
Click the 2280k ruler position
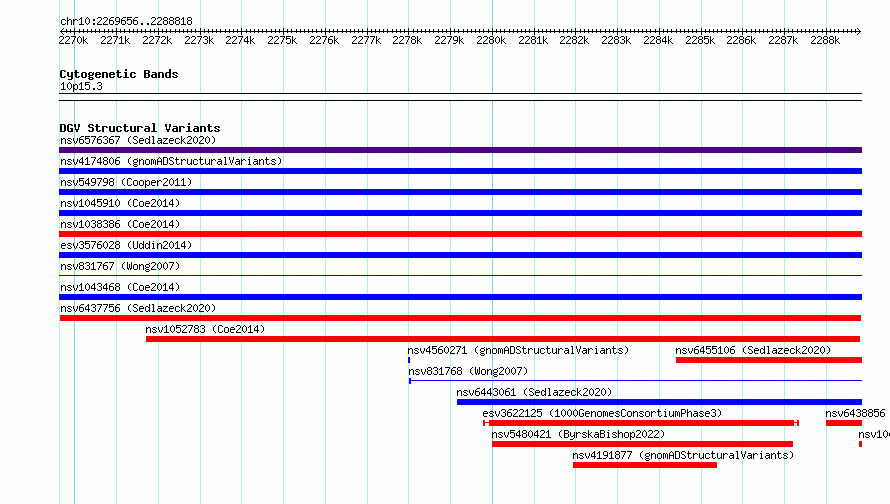pyautogui.click(x=492, y=40)
